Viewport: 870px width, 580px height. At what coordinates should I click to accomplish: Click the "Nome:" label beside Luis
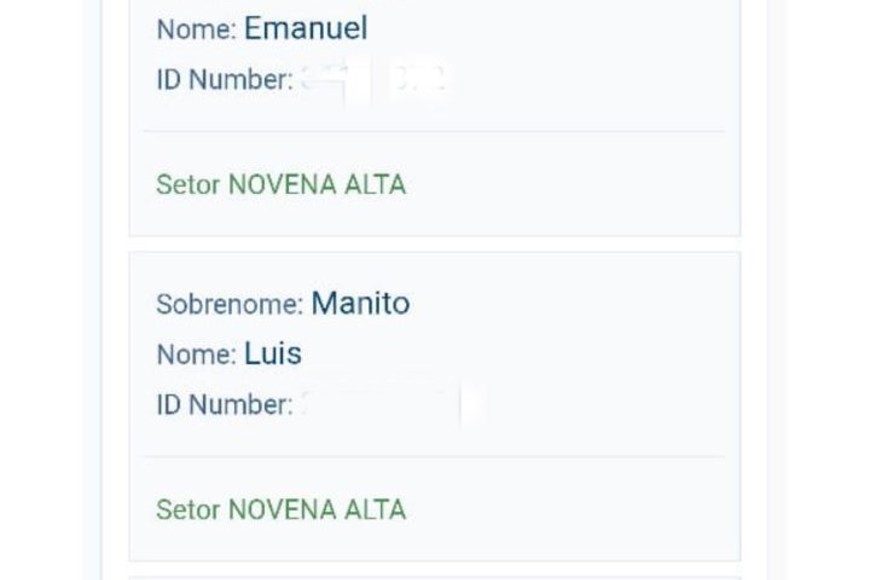tap(196, 354)
